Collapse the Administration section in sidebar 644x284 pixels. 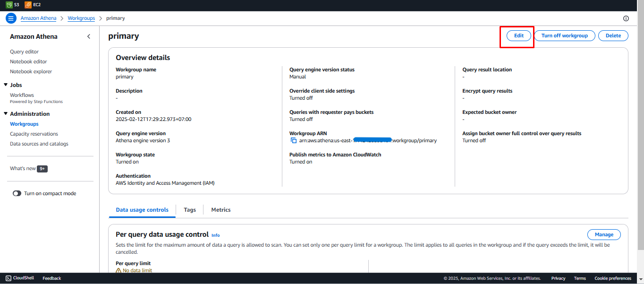click(x=6, y=114)
